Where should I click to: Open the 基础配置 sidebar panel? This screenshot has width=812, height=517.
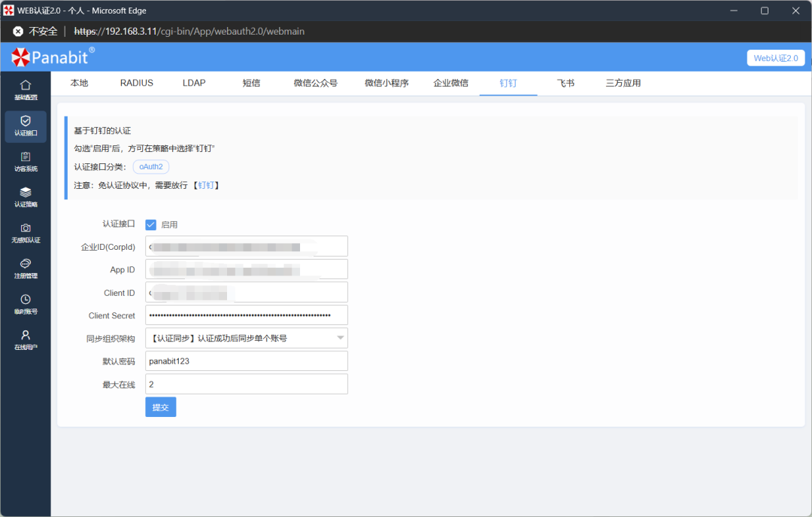[26, 90]
